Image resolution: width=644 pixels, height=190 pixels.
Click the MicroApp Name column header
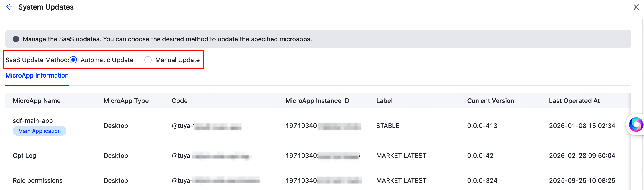click(37, 101)
